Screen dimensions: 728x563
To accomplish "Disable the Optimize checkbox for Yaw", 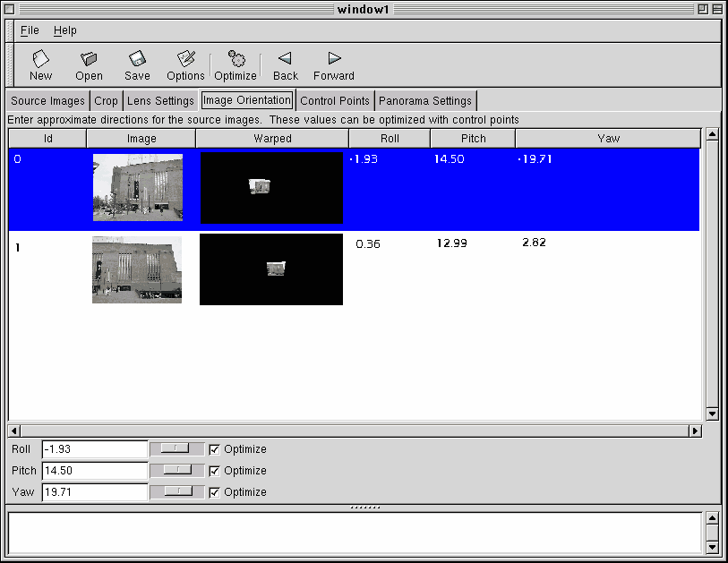I will click(213, 491).
